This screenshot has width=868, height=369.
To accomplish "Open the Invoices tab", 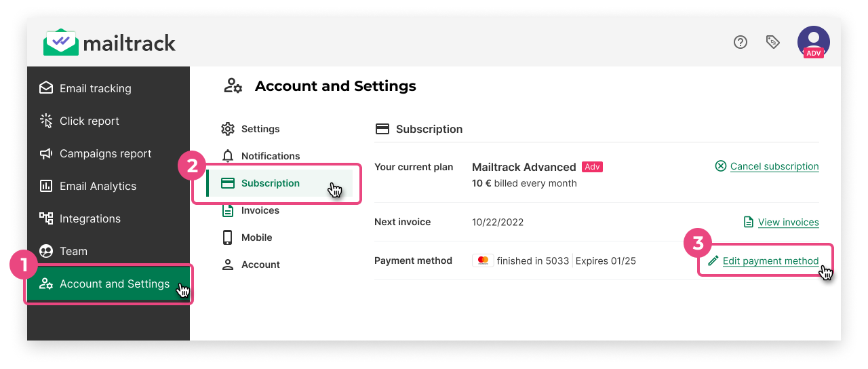I will [x=260, y=210].
